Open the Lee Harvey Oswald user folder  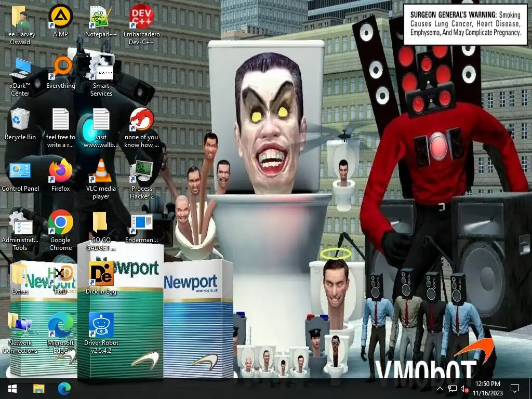click(x=20, y=25)
